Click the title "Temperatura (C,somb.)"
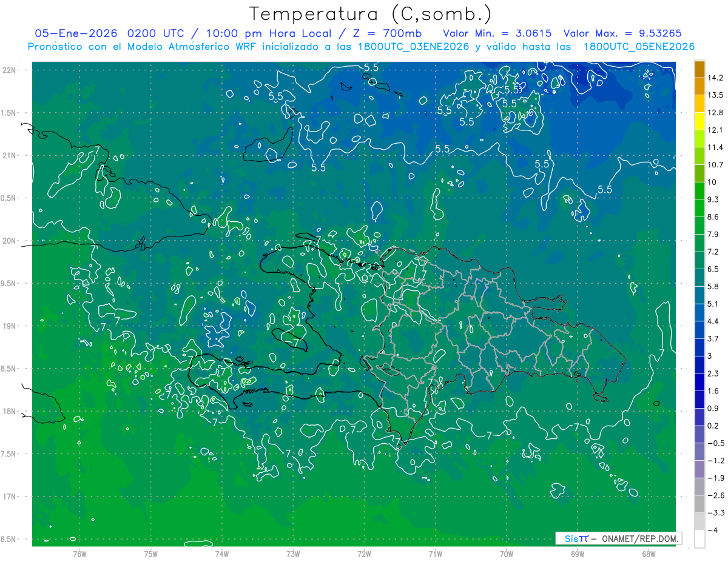 371,14
